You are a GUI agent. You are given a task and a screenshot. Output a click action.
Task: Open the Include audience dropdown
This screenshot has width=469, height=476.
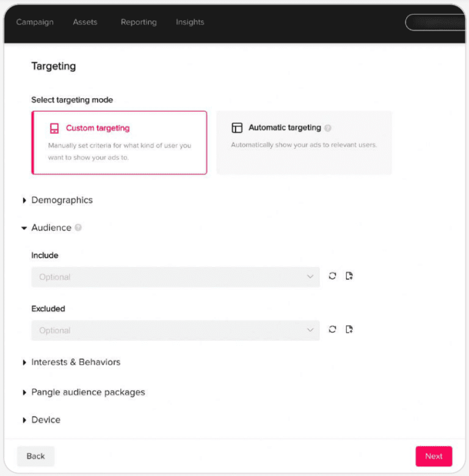[x=175, y=277]
